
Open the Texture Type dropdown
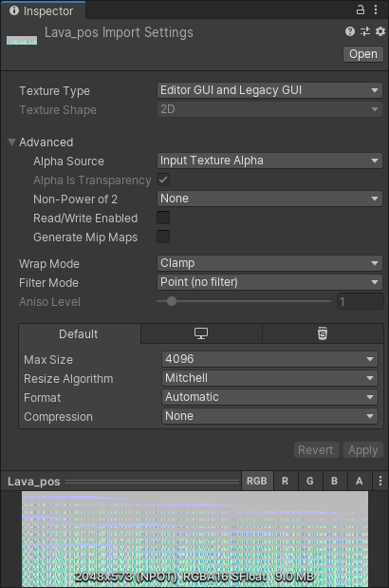click(269, 90)
